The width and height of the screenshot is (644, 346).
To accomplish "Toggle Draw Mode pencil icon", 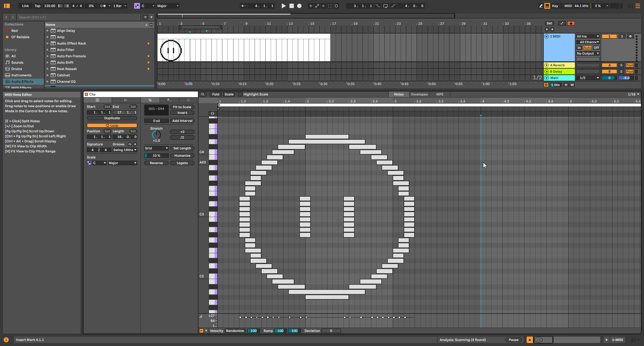I will click(541, 6).
